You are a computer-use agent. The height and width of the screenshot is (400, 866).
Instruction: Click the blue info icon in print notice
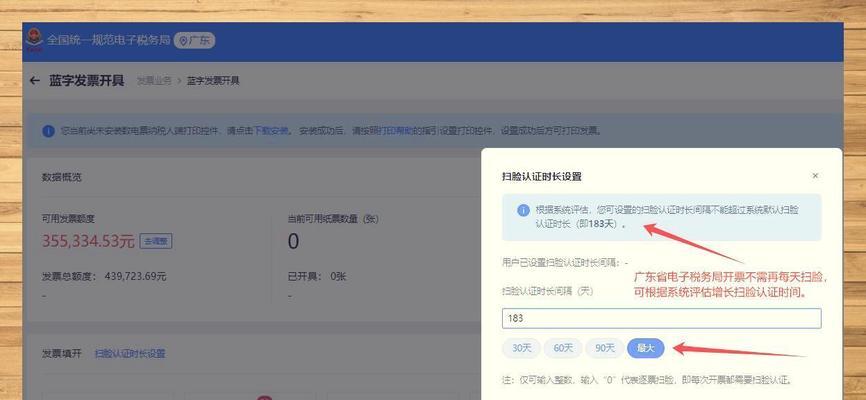pos(49,131)
